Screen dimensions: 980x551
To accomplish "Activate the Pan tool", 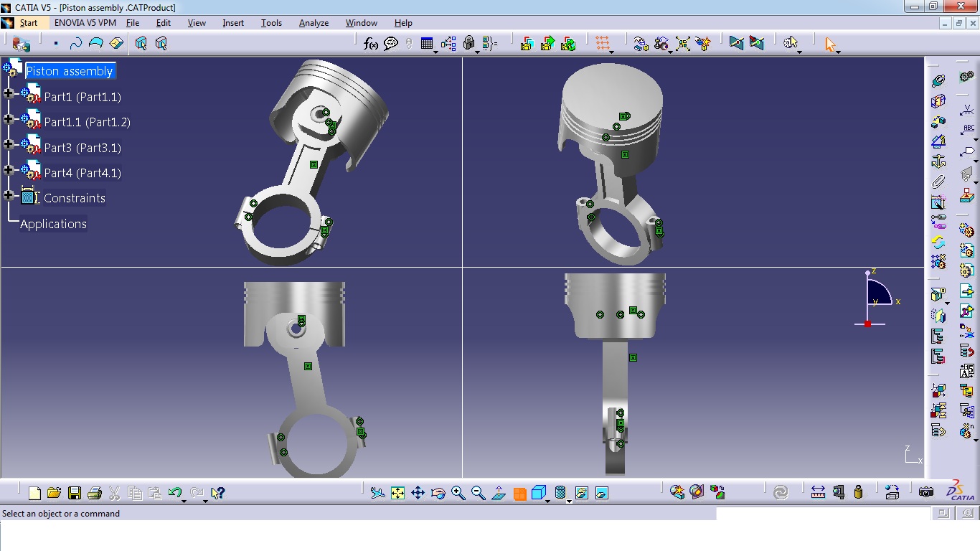I will [x=417, y=493].
